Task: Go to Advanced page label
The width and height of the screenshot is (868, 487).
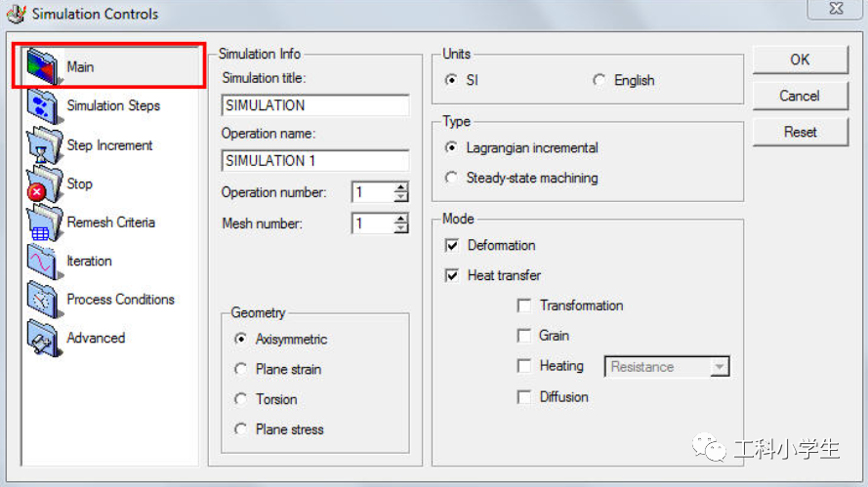Action: click(x=96, y=338)
